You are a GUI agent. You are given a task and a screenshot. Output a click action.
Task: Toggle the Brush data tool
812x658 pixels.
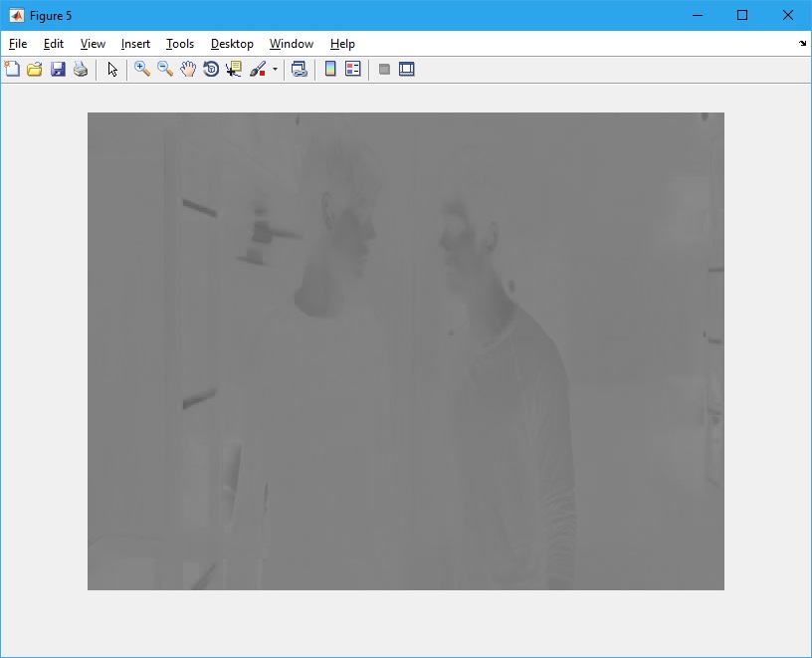(257, 69)
